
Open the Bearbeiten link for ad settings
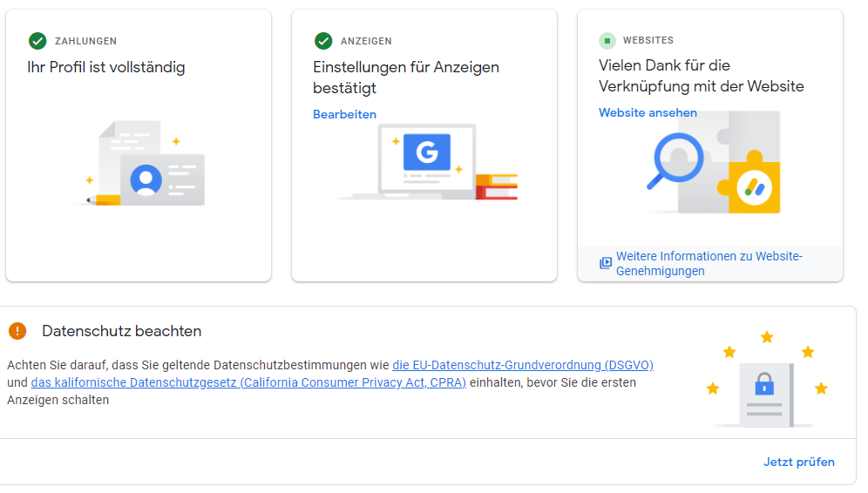(x=345, y=114)
